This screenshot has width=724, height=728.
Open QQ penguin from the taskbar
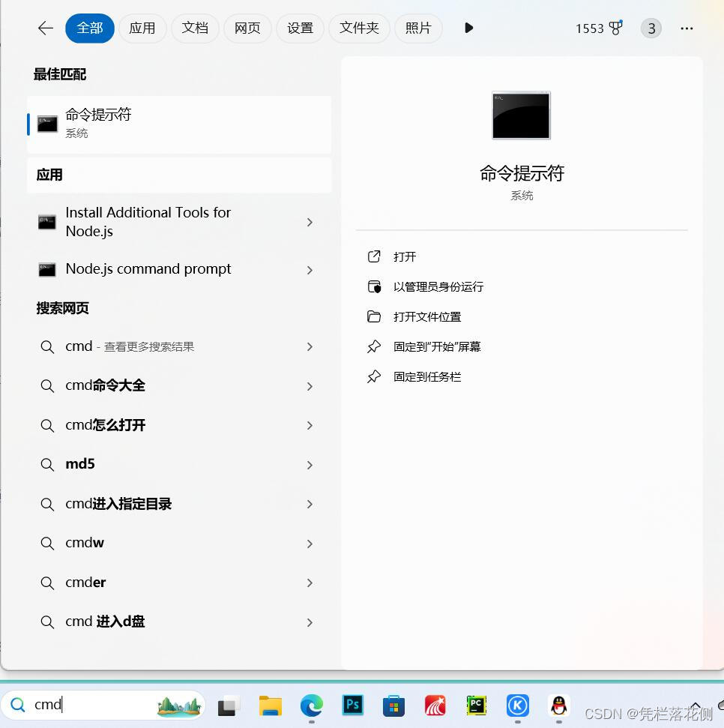tap(559, 706)
